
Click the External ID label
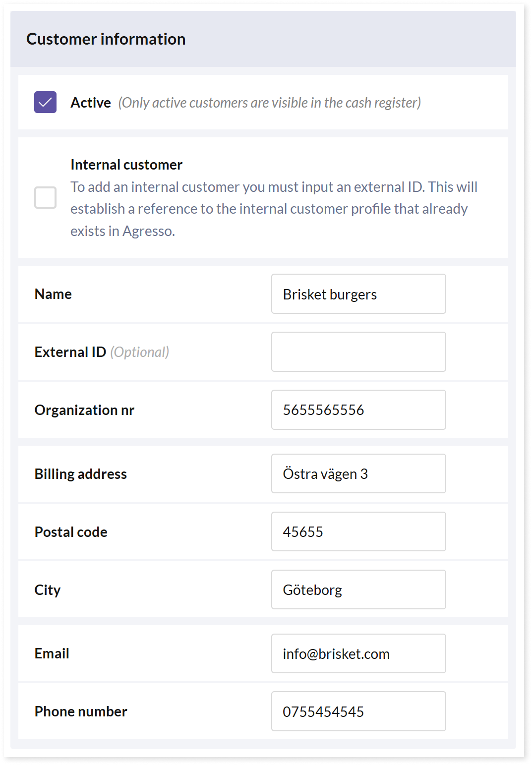(x=70, y=352)
